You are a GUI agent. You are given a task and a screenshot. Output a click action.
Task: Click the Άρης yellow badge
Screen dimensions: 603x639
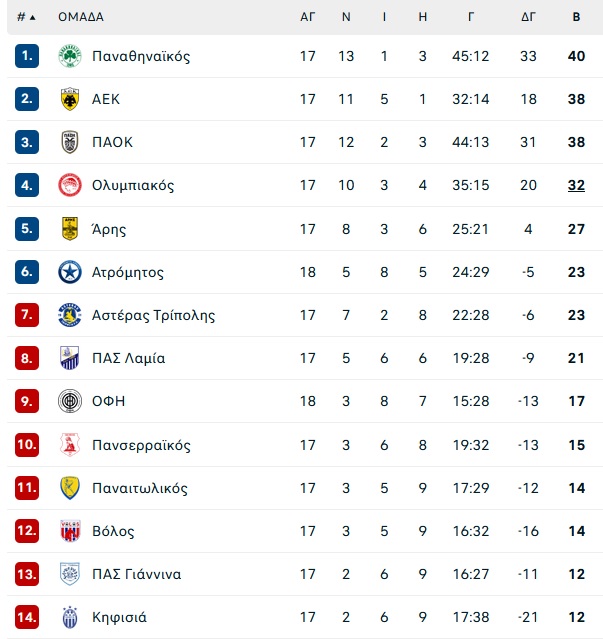[x=70, y=229]
